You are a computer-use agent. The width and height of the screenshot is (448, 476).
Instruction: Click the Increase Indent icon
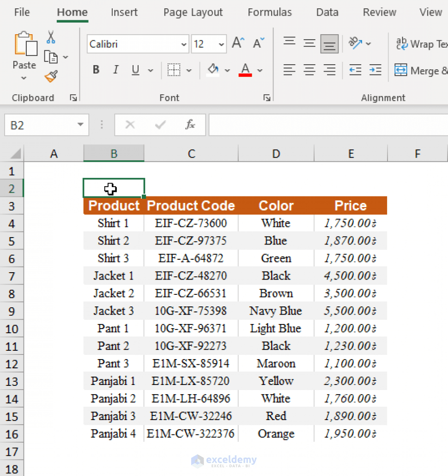click(x=375, y=70)
